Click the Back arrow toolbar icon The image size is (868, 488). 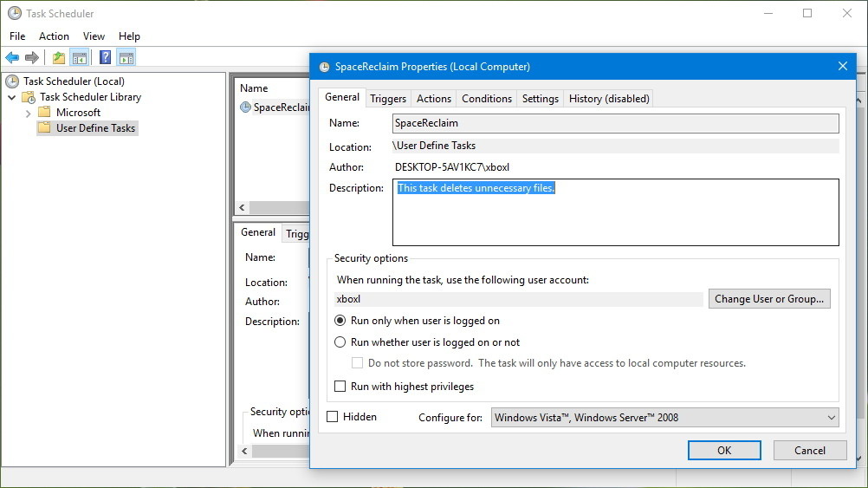tap(12, 58)
